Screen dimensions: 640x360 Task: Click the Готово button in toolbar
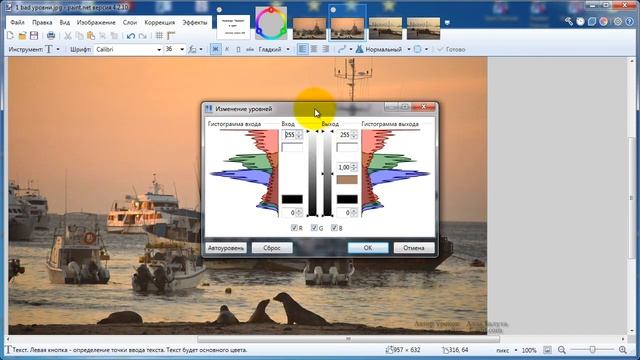coord(451,49)
